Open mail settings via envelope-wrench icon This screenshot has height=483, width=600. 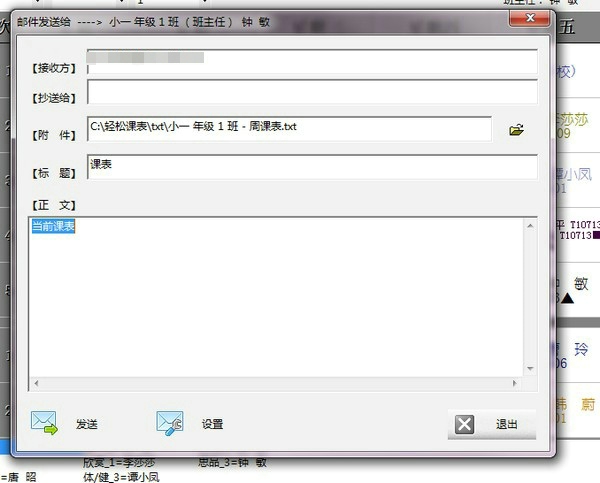coord(170,423)
